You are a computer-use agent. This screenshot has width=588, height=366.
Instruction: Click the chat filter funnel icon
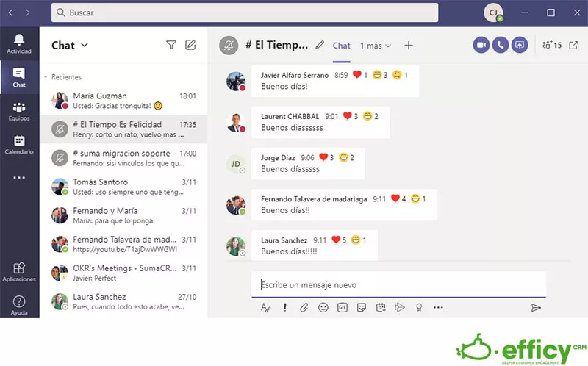click(x=171, y=46)
